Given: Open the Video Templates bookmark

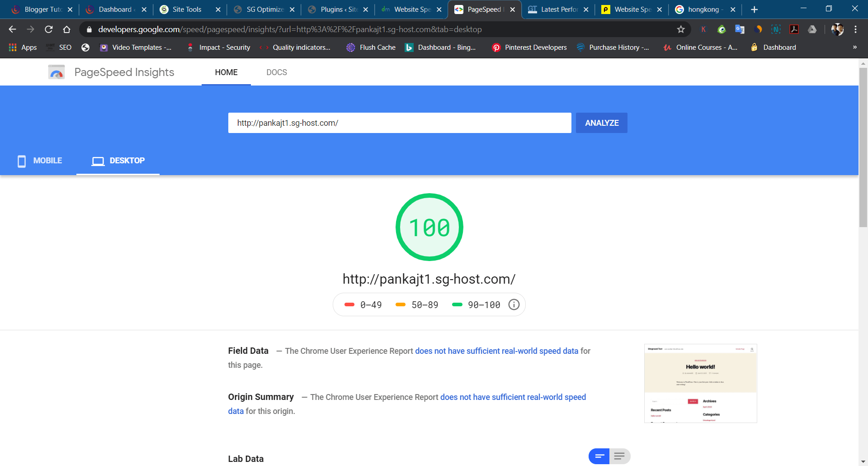Looking at the screenshot, I should (x=136, y=48).
